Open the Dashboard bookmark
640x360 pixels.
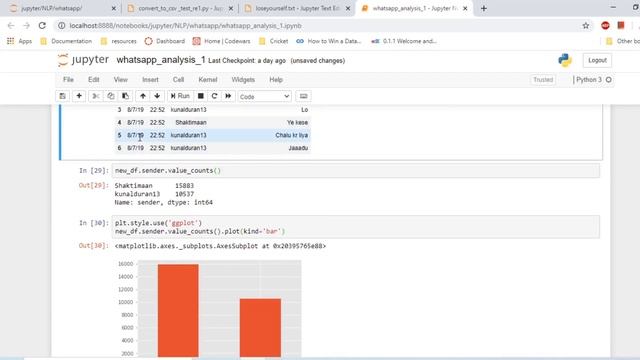click(x=165, y=41)
